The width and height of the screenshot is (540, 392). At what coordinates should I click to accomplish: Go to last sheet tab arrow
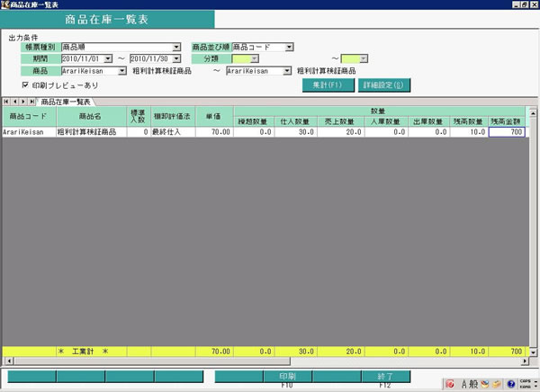(x=31, y=102)
